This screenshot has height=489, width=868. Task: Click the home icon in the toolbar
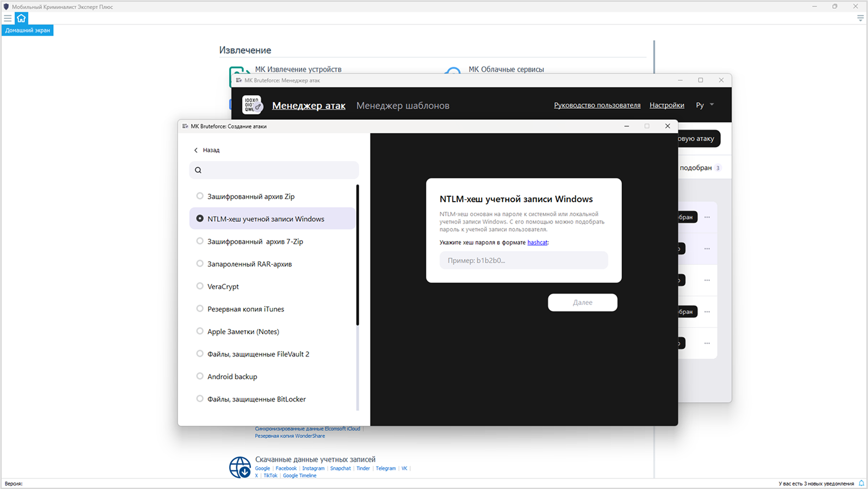click(21, 18)
